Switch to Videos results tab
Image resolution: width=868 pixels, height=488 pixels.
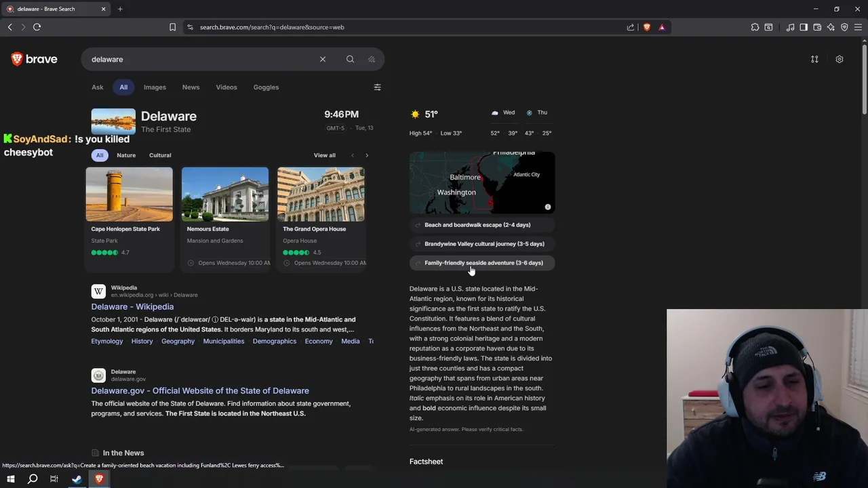[226, 87]
